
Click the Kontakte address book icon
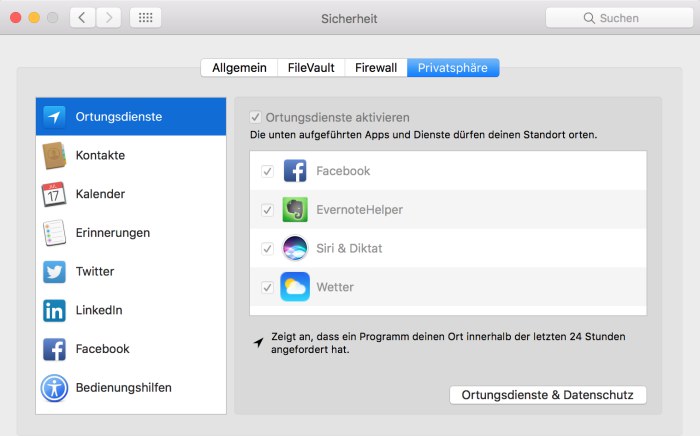point(54,155)
